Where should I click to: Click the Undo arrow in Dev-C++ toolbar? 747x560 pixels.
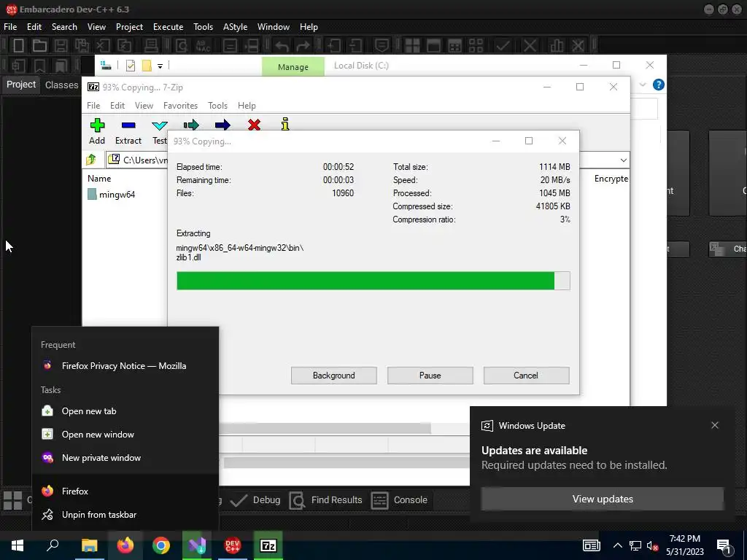282,46
